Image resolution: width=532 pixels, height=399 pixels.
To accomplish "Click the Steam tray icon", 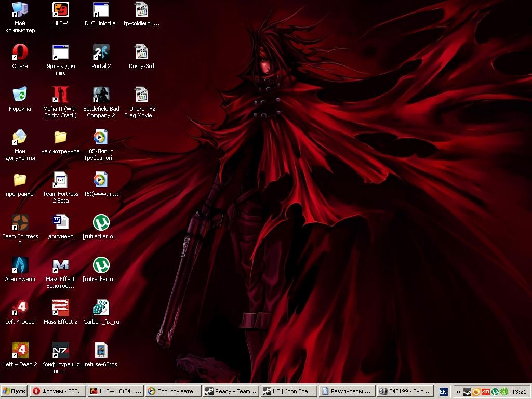I will coord(467,392).
